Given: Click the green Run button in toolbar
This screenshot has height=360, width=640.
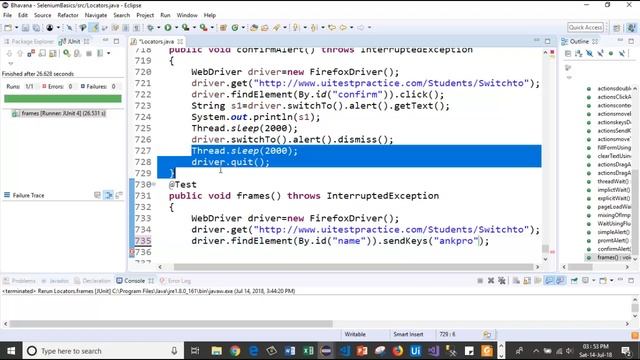Looking at the screenshot, I should [x=168, y=28].
